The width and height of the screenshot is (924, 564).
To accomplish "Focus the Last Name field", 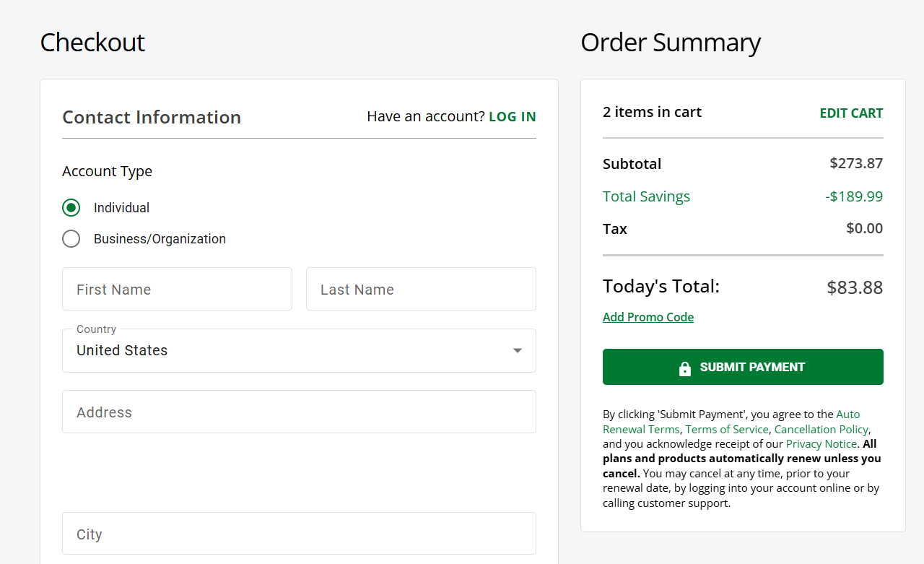I will point(421,289).
